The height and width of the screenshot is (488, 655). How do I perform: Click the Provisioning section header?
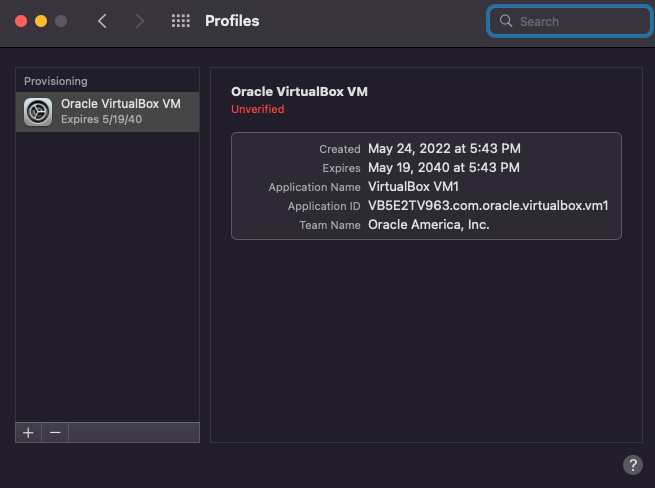pos(56,81)
